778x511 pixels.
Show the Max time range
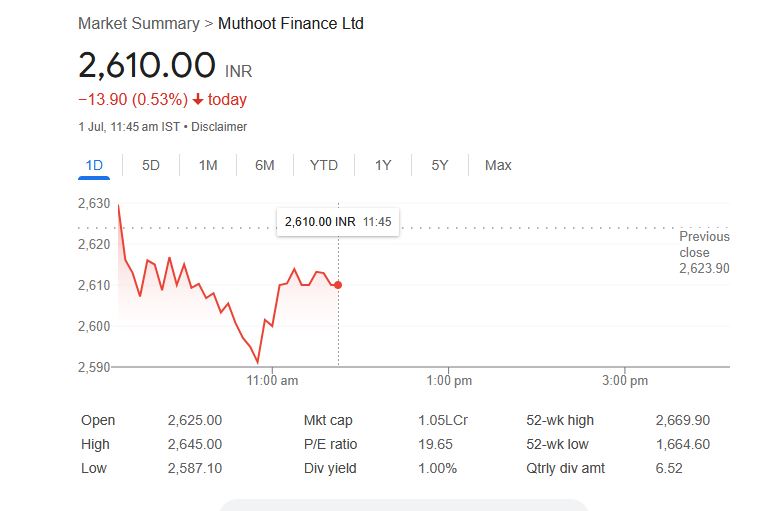point(498,165)
